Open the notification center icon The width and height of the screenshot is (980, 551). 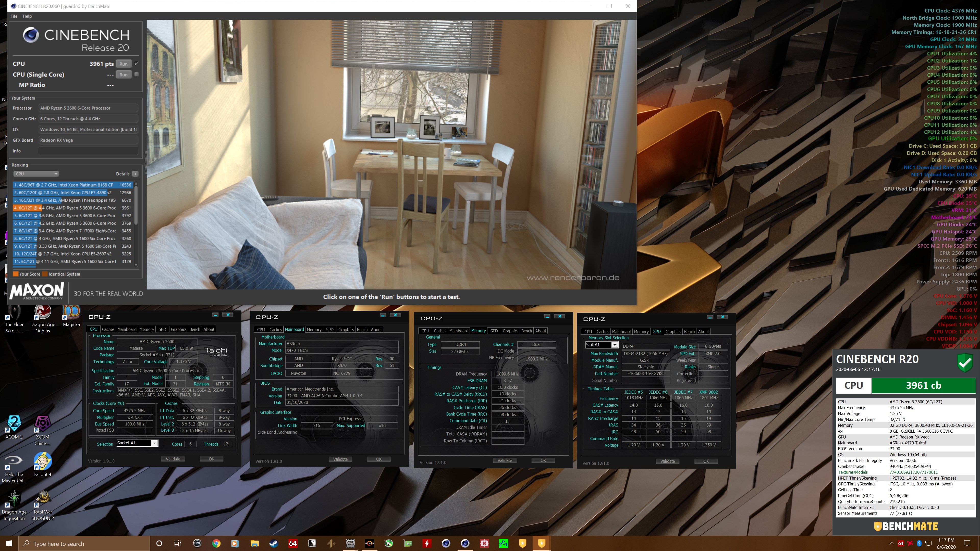coord(967,543)
